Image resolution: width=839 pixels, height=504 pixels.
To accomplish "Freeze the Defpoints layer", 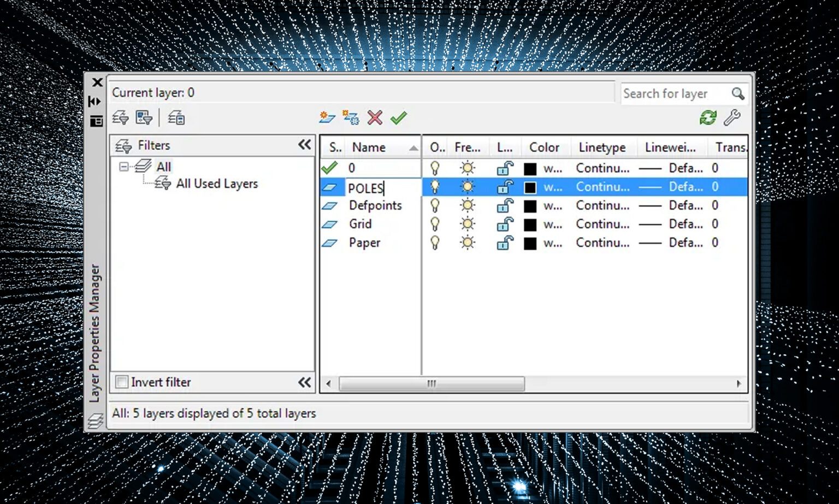I will tap(468, 205).
